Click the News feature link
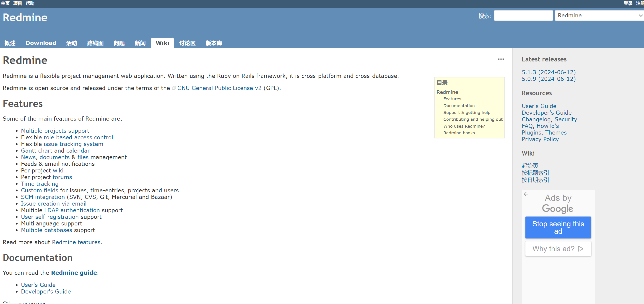The height and width of the screenshot is (304, 644). click(28, 157)
